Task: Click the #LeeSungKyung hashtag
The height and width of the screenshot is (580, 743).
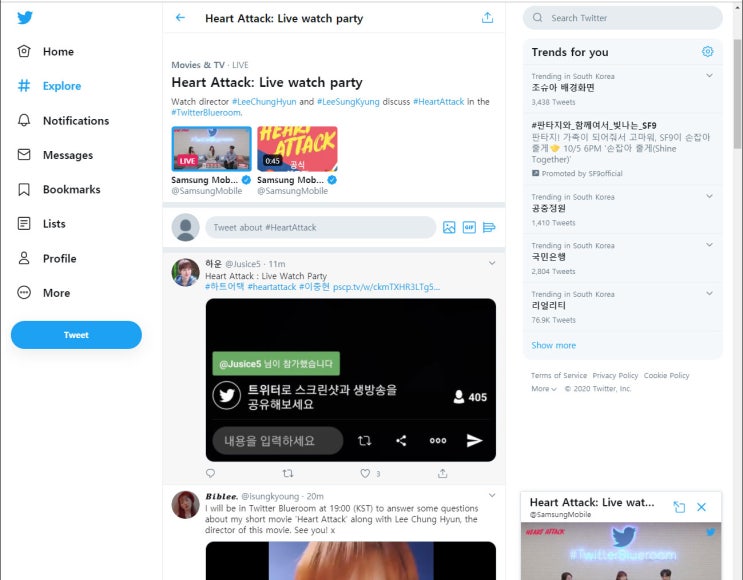Action: pos(348,101)
